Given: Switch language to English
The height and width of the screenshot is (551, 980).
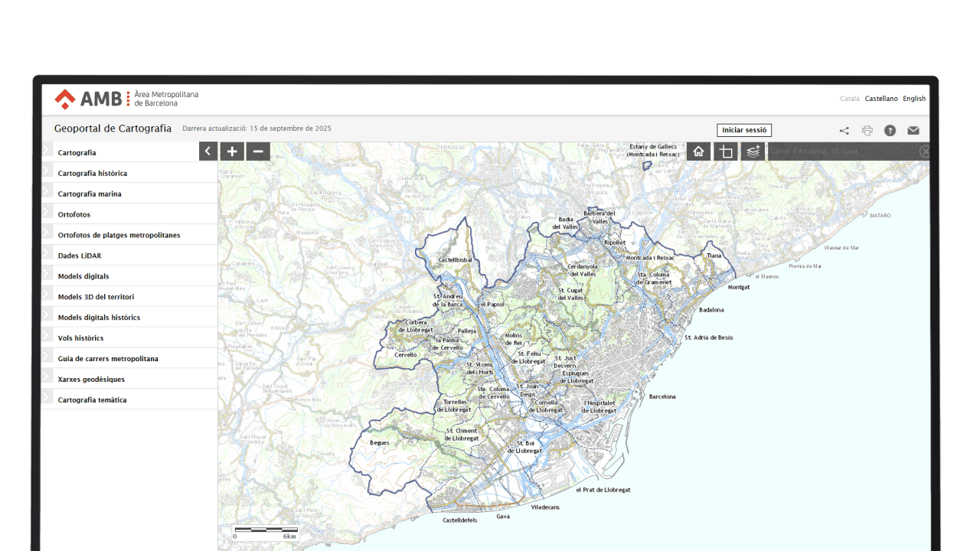Looking at the screenshot, I should click(913, 98).
